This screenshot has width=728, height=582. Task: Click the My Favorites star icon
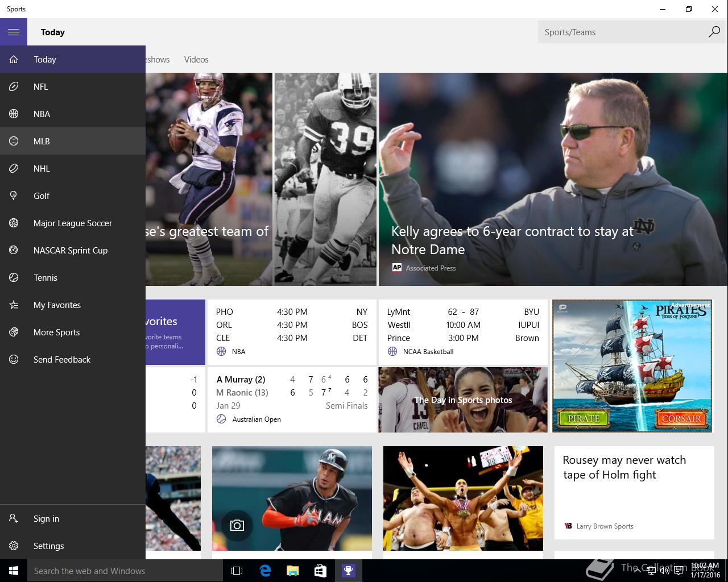[x=14, y=305]
